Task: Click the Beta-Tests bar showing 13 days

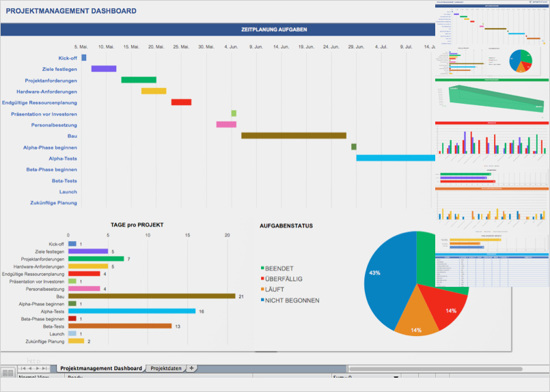Action: [x=120, y=326]
